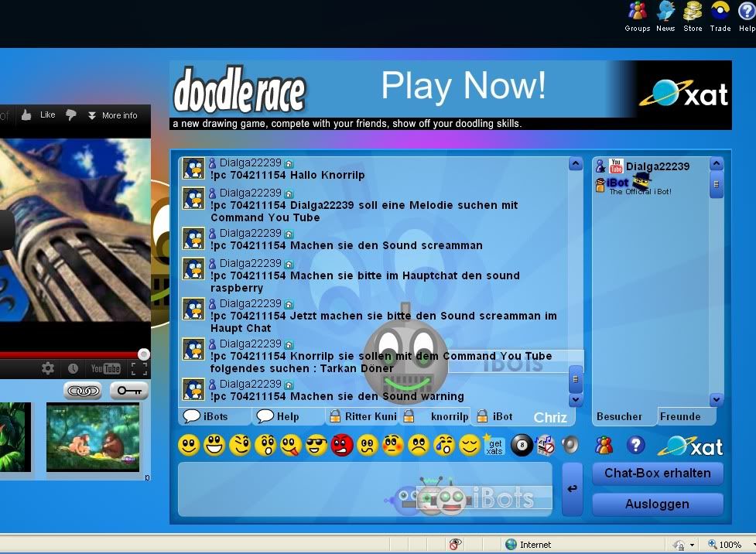Switch to the Help chat tab

pos(287,416)
